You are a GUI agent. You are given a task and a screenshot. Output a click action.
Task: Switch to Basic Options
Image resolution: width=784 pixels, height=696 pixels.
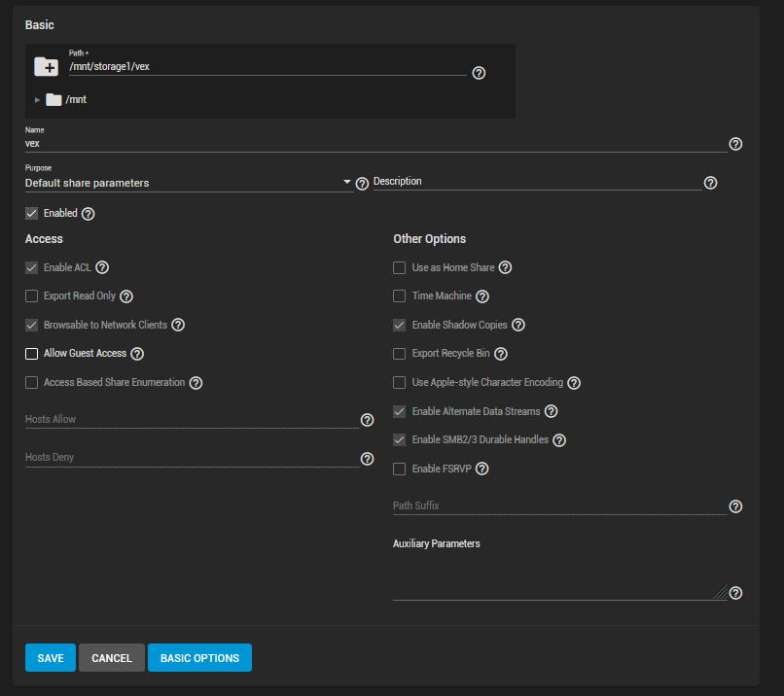pyautogui.click(x=199, y=657)
